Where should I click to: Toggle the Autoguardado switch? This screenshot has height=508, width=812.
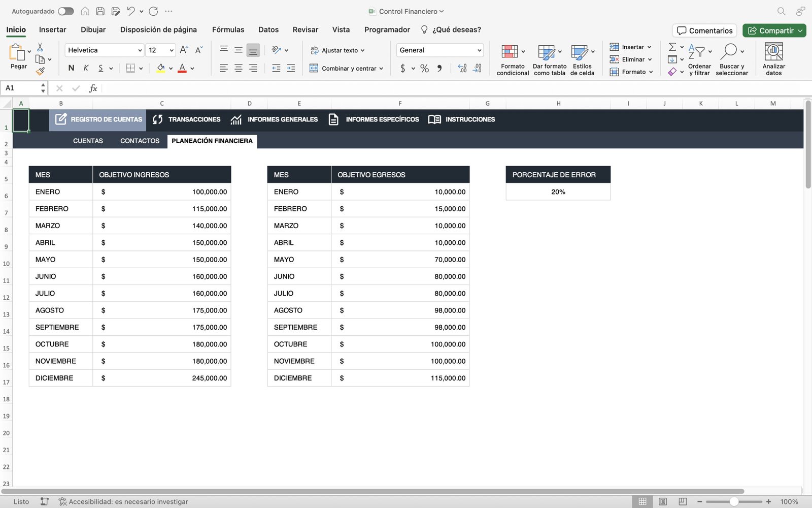65,11
